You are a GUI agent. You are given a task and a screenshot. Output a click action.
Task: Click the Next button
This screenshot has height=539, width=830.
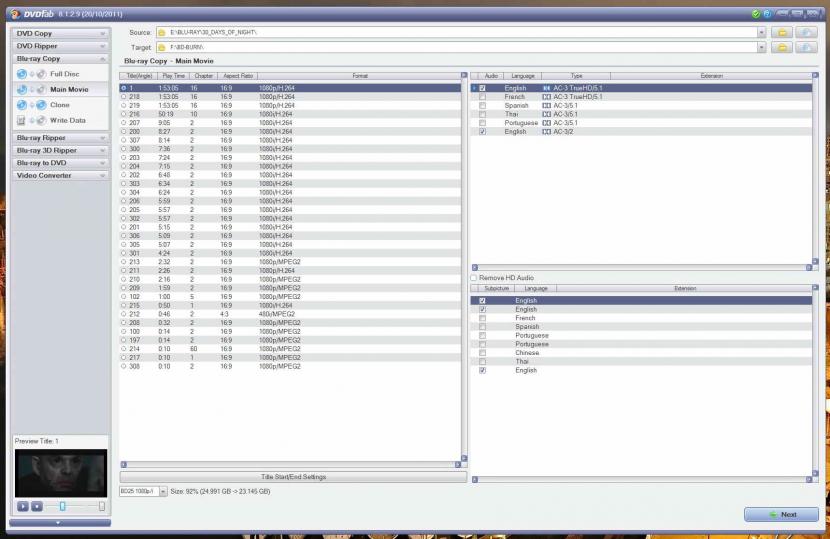tap(781, 515)
